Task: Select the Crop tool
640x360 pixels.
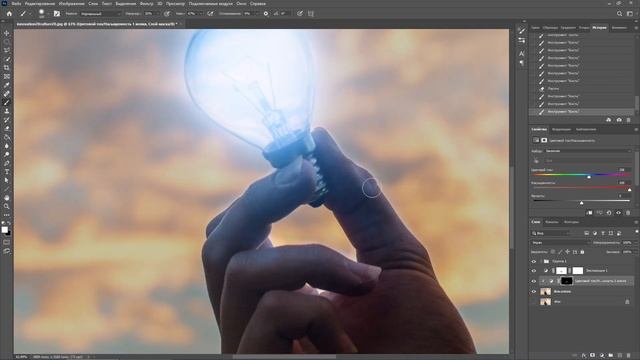Action: click(x=7, y=68)
